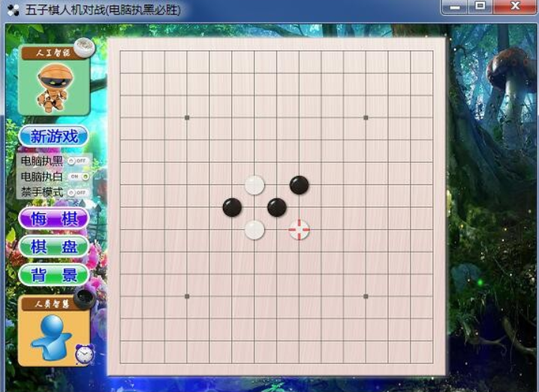Click the bottom-left star point on board

pyautogui.click(x=187, y=296)
